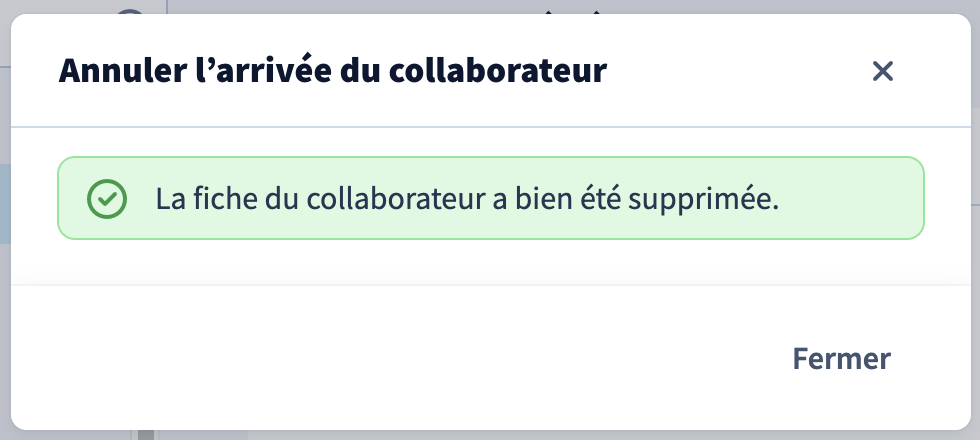
Task: Click the green success alert banner
Action: (x=491, y=198)
